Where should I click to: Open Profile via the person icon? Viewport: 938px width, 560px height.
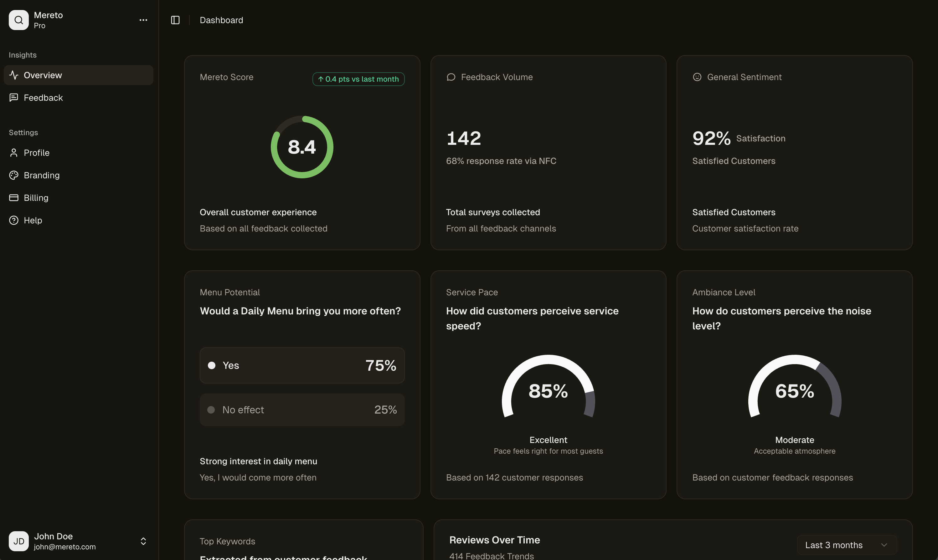coord(14,152)
